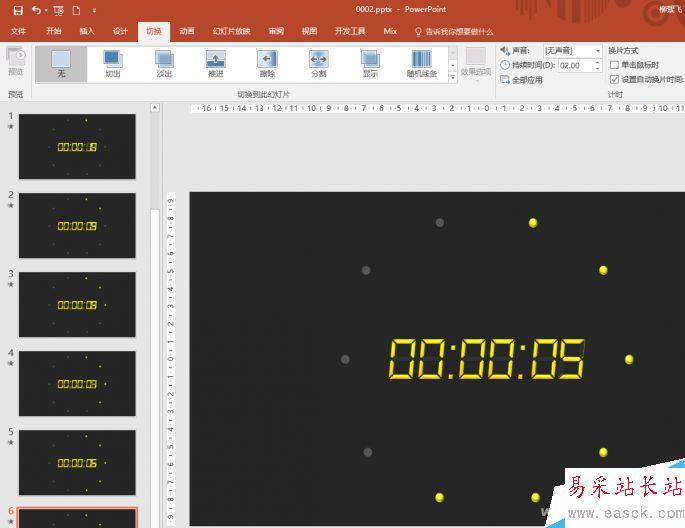Open the 审阅 ribbon tab

pyautogui.click(x=276, y=31)
